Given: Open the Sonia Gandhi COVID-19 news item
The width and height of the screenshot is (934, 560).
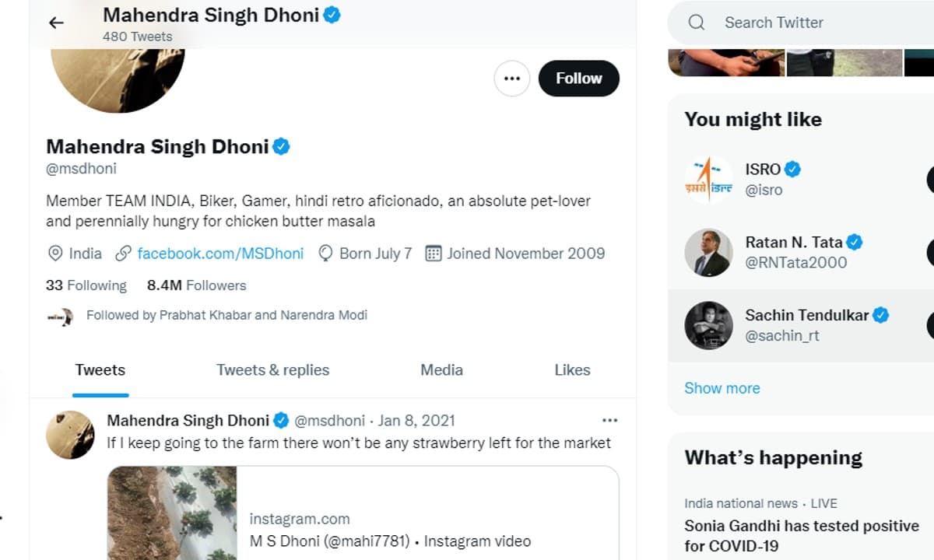Looking at the screenshot, I should 801,535.
